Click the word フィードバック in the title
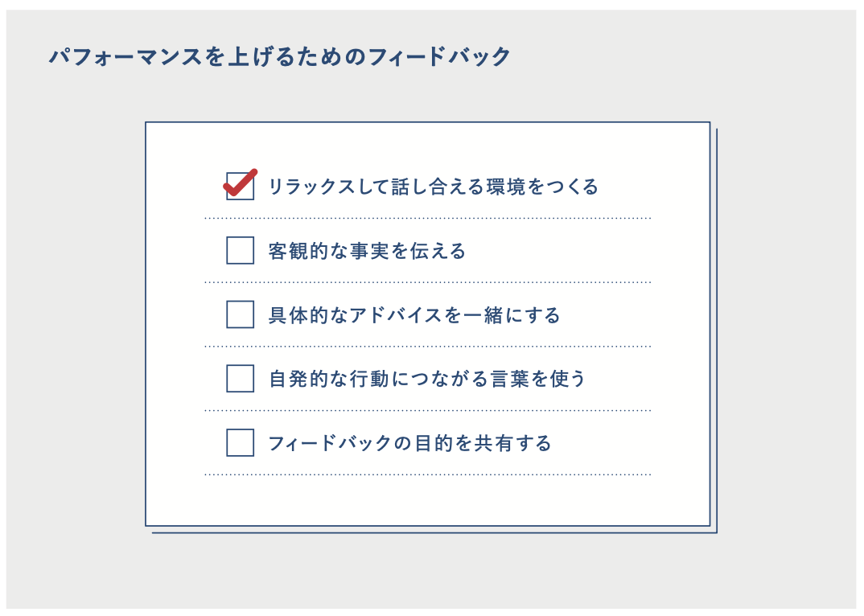Viewport: 864px width, 616px height. coord(440,57)
